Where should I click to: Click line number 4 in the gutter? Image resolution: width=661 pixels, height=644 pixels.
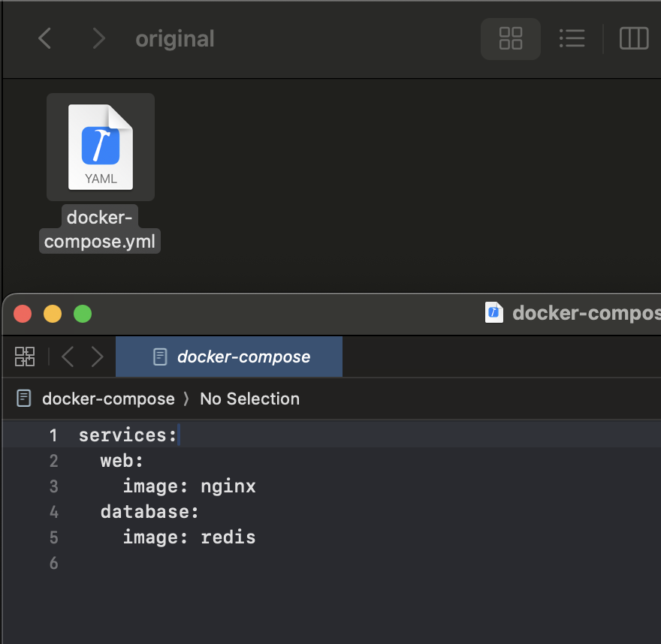(x=53, y=512)
